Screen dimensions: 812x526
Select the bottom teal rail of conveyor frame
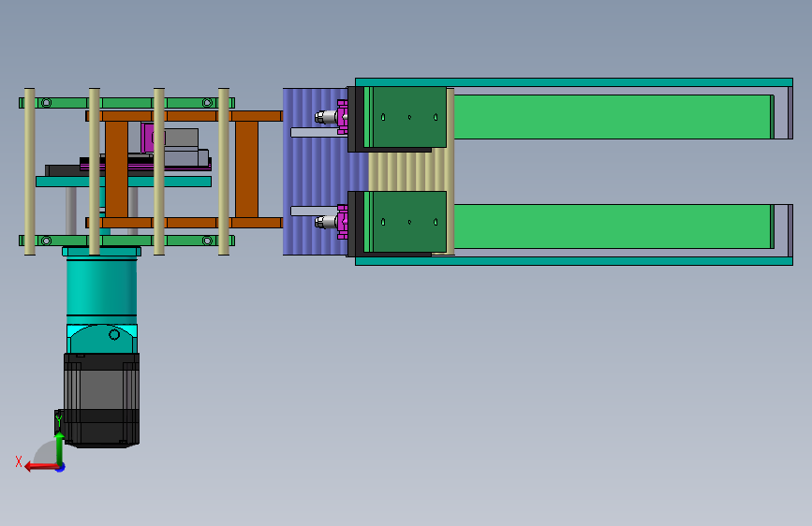[x=574, y=261]
